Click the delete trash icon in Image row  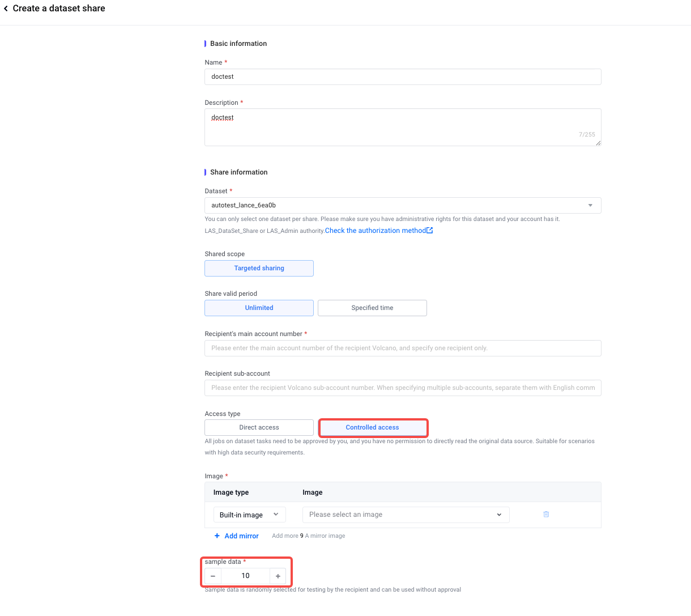tap(546, 515)
